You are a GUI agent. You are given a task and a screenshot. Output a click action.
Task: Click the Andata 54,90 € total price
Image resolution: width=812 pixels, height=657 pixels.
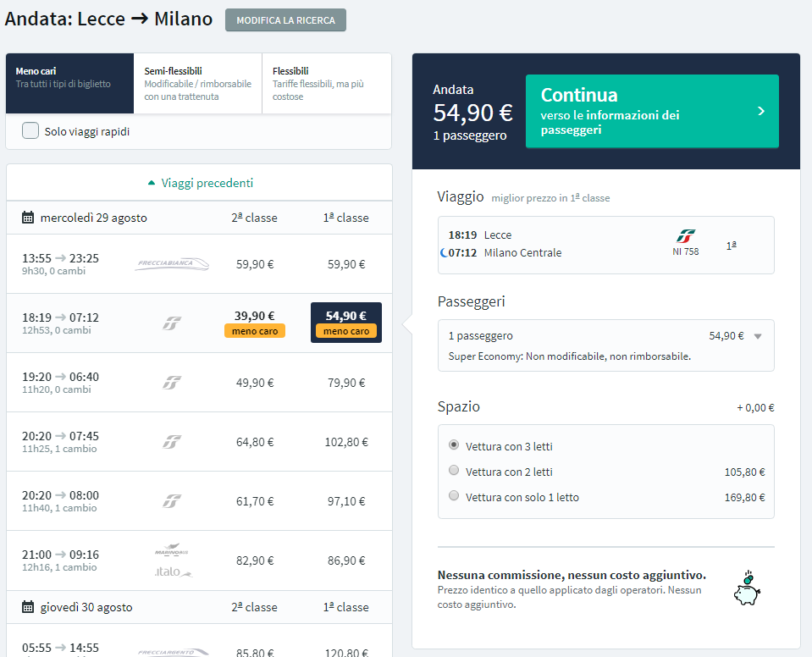tap(472, 113)
